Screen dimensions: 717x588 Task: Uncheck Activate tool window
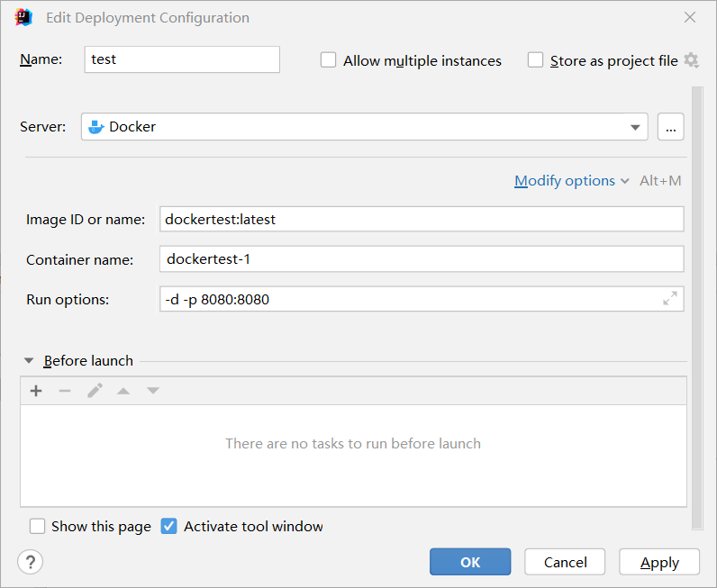(x=168, y=526)
